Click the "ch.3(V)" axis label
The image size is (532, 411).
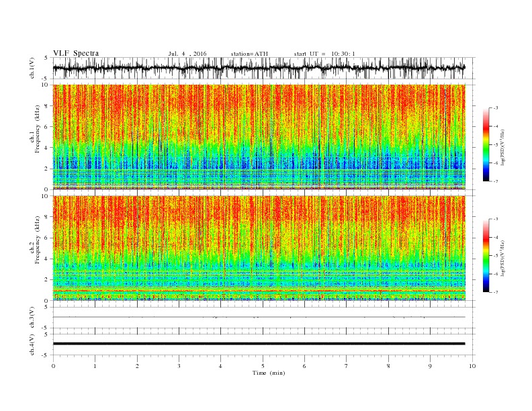pyautogui.click(x=32, y=318)
